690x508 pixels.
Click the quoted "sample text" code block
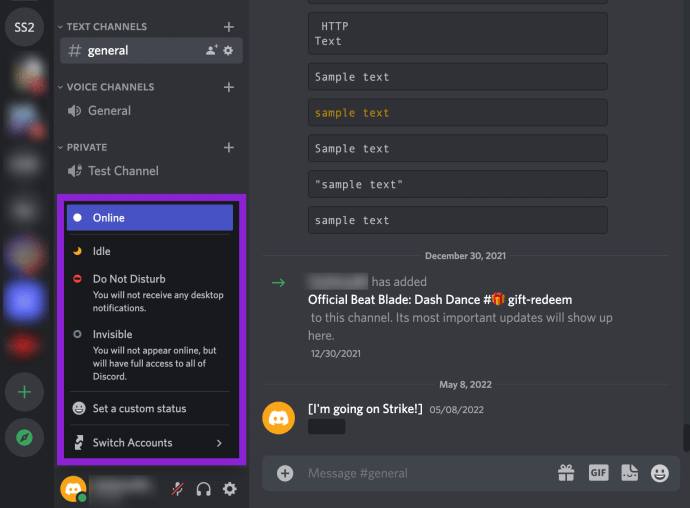pyautogui.click(x=458, y=184)
